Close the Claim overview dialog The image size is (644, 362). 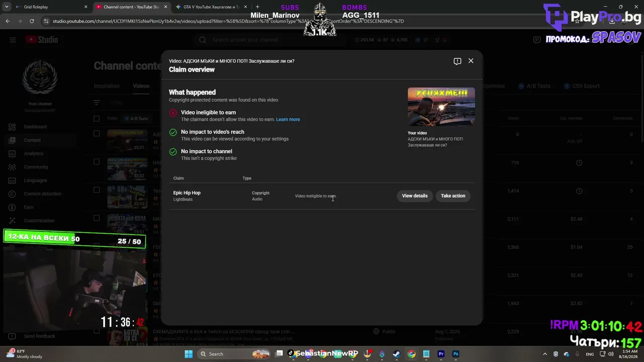[471, 61]
